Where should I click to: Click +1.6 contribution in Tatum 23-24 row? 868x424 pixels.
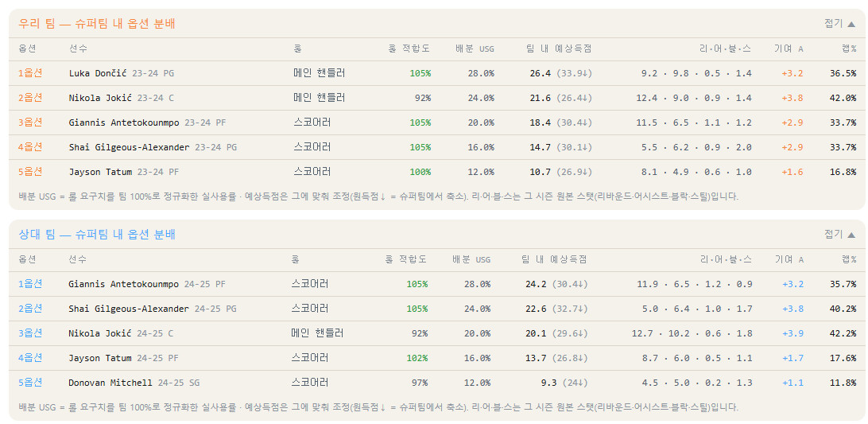pos(792,172)
